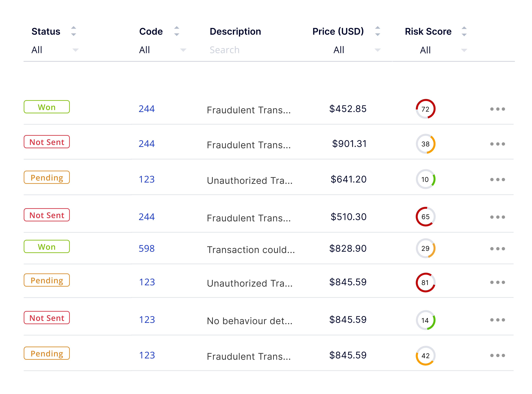This screenshot has width=532, height=394.
Task: Open code 244 link in first row
Action: point(147,109)
